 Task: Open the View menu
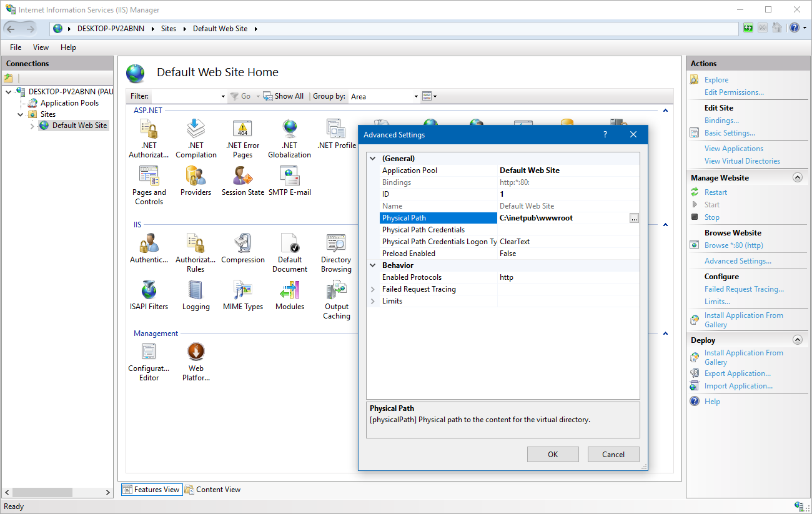coord(41,47)
